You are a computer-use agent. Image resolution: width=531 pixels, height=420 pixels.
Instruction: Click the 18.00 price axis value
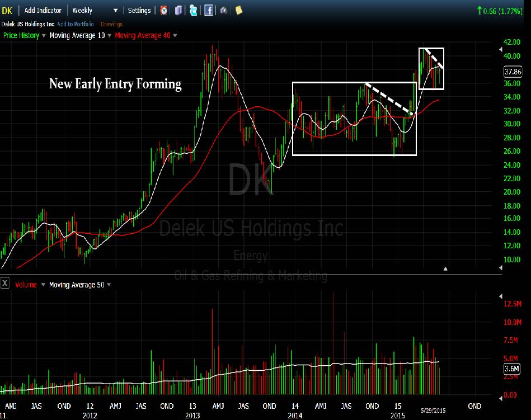(512, 206)
